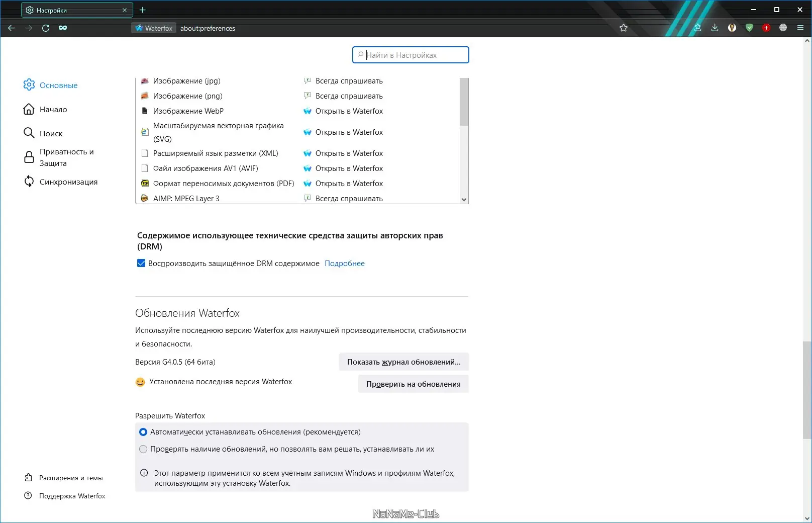Open the bookmarks star-tray toolbar icon

pyautogui.click(x=697, y=28)
